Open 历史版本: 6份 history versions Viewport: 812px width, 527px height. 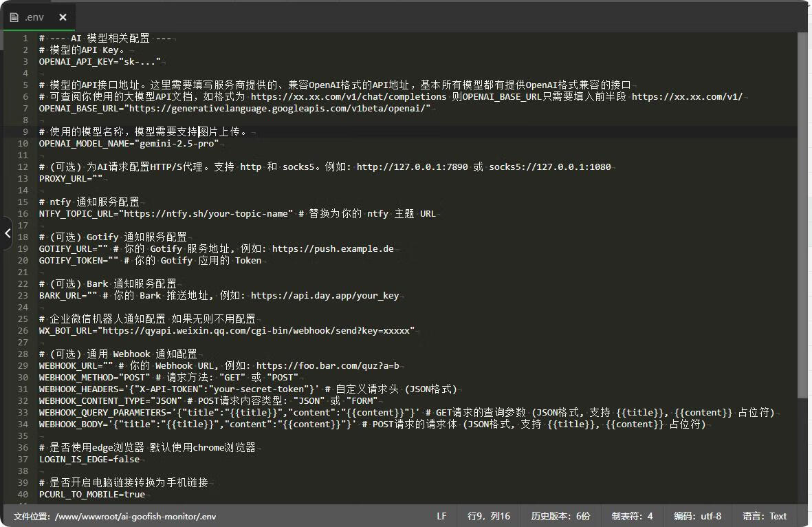click(x=560, y=516)
